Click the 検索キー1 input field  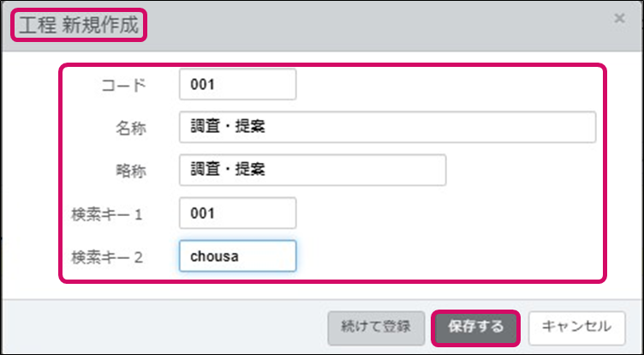[x=237, y=213]
